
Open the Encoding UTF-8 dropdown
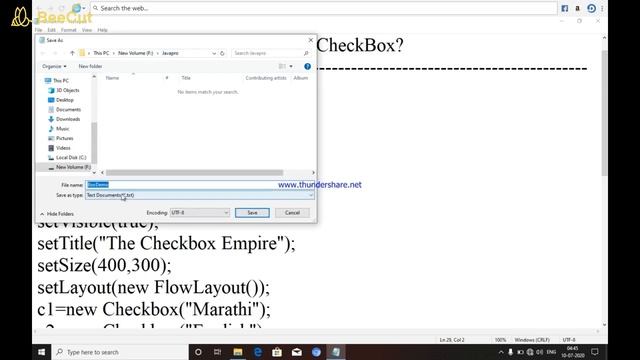[x=200, y=213]
